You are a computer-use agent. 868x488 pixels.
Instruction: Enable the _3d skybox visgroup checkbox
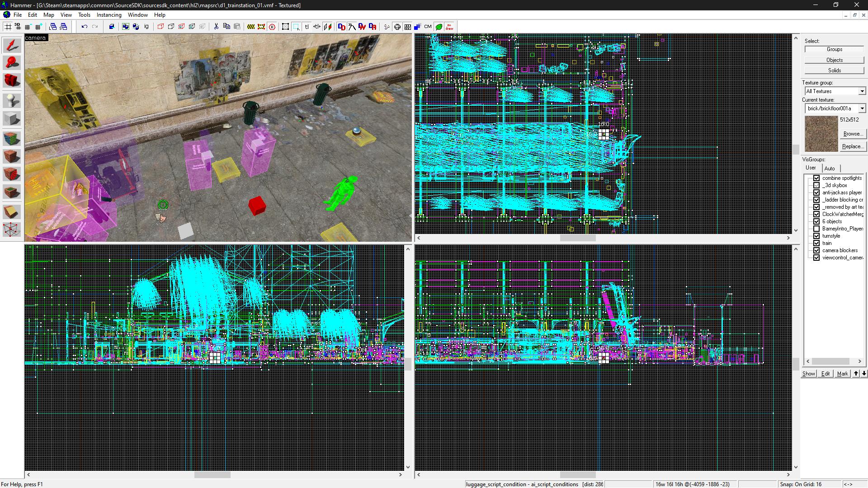point(816,185)
